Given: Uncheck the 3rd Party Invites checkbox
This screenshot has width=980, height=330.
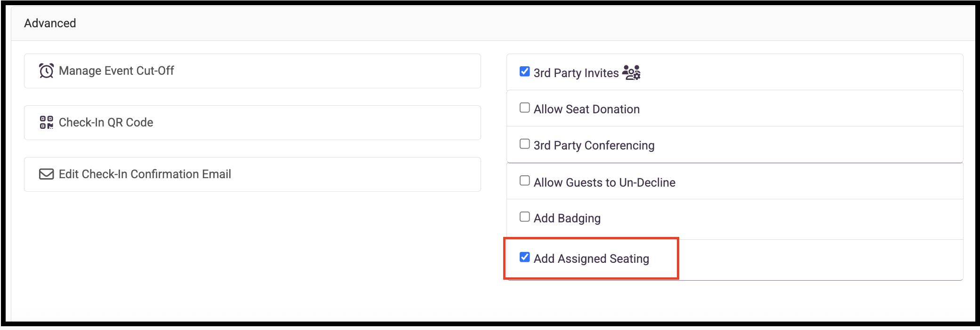Looking at the screenshot, I should tap(524, 71).
